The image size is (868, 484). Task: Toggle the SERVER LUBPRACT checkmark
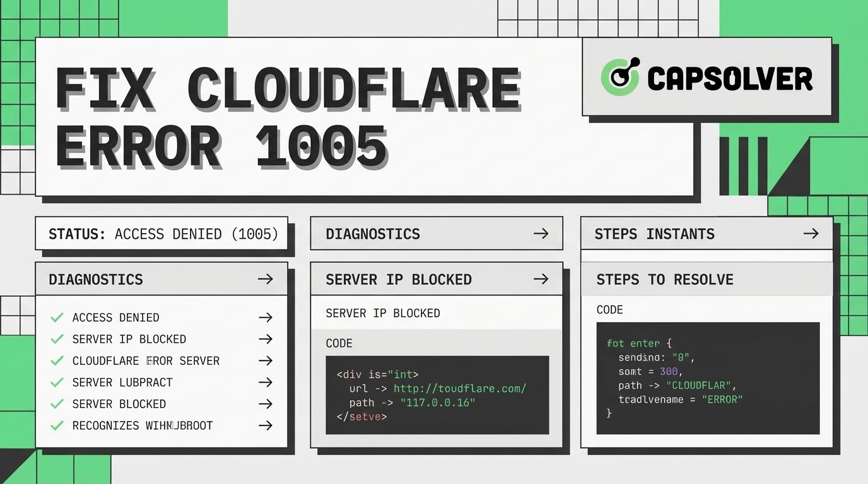[x=57, y=383]
